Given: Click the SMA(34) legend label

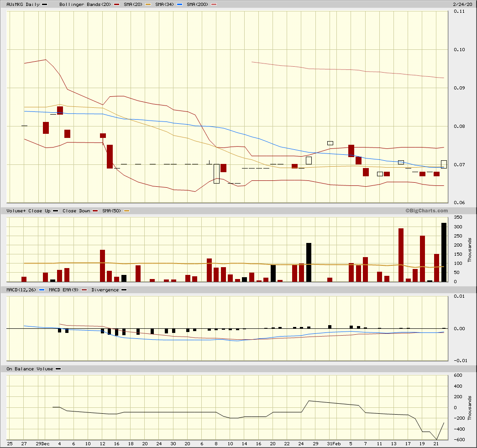Looking at the screenshot, I should pyautogui.click(x=165, y=4).
